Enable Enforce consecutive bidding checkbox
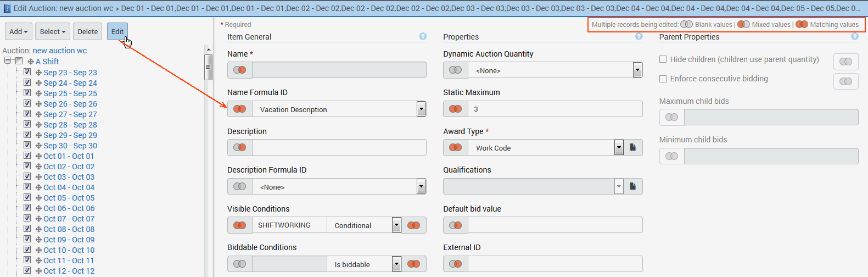Image resolution: width=868 pixels, height=277 pixels. pyautogui.click(x=663, y=79)
